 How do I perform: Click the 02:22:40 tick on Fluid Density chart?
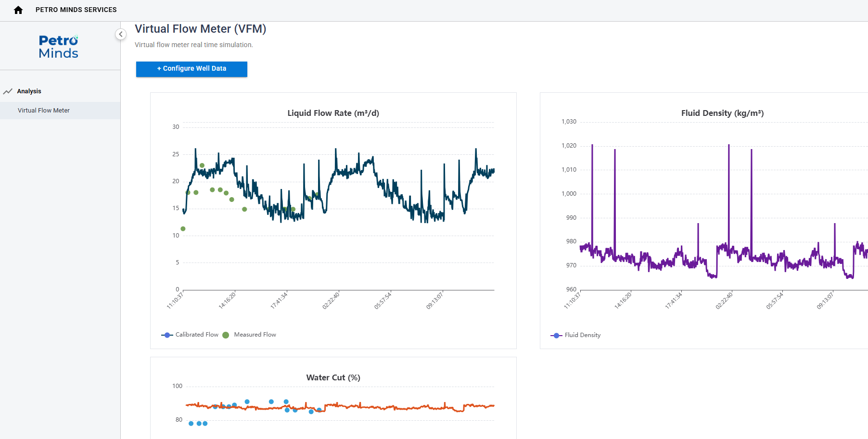click(724, 300)
